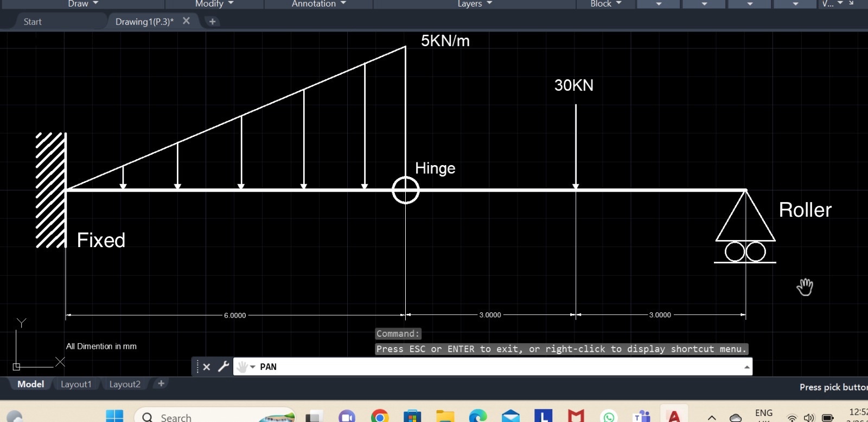
Task: Click the 30KN load label
Action: coord(574,85)
